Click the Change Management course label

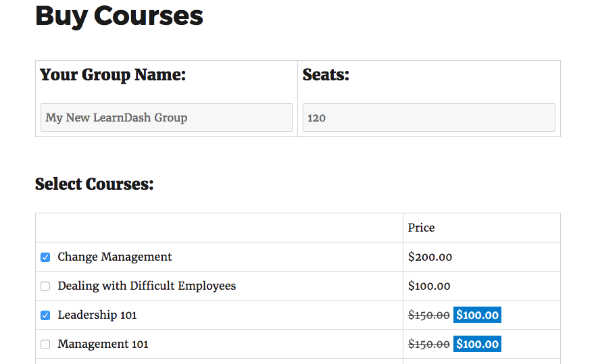pos(114,257)
